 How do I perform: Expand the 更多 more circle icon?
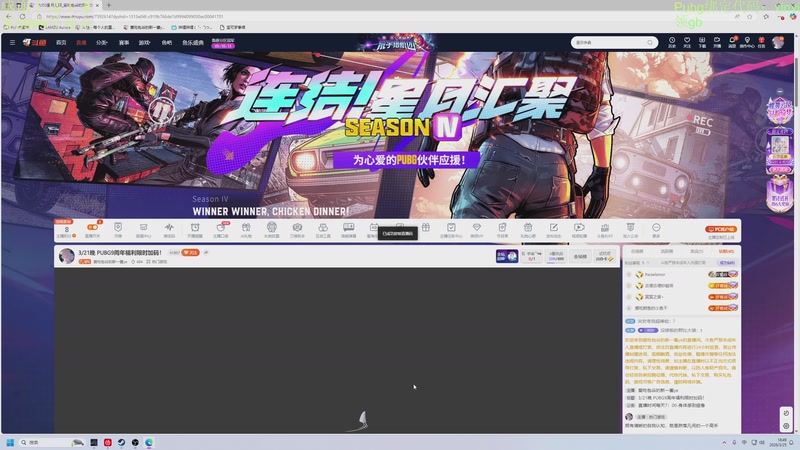point(656,230)
